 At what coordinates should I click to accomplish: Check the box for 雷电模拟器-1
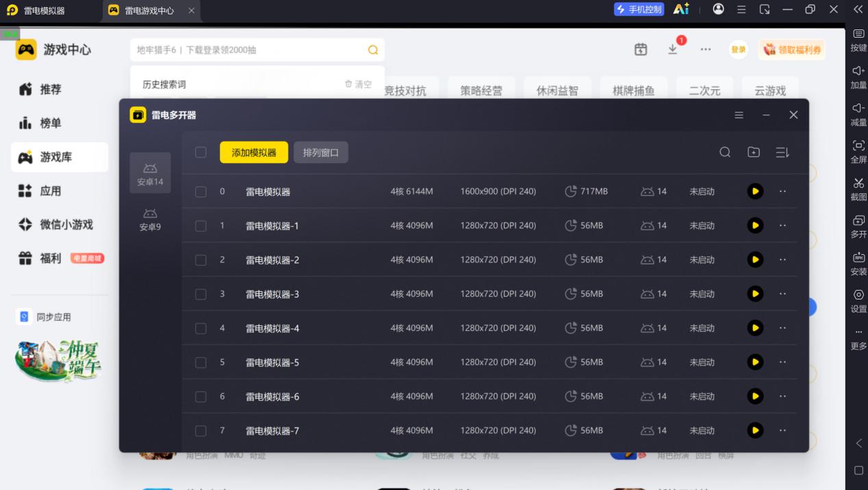(201, 225)
